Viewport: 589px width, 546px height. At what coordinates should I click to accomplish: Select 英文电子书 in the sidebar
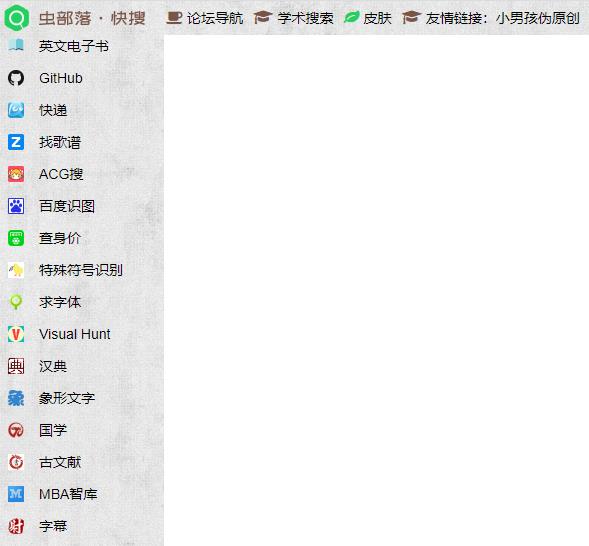pos(74,46)
